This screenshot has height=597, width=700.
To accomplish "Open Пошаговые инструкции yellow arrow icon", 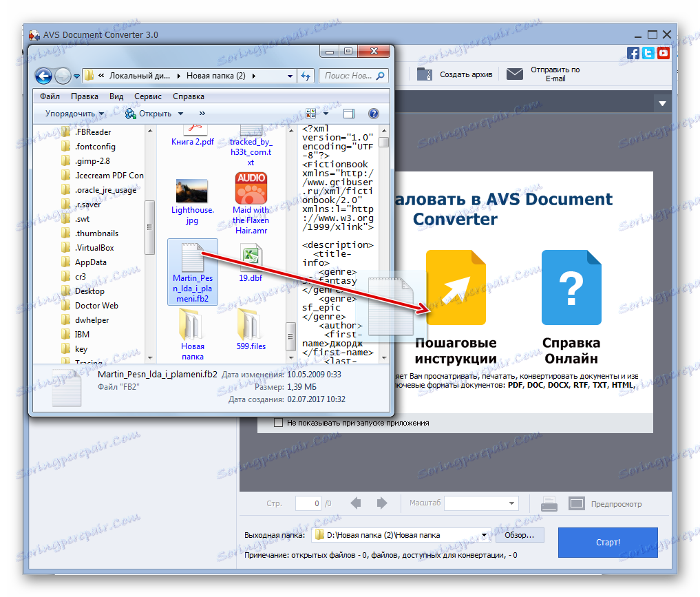I will click(x=456, y=288).
